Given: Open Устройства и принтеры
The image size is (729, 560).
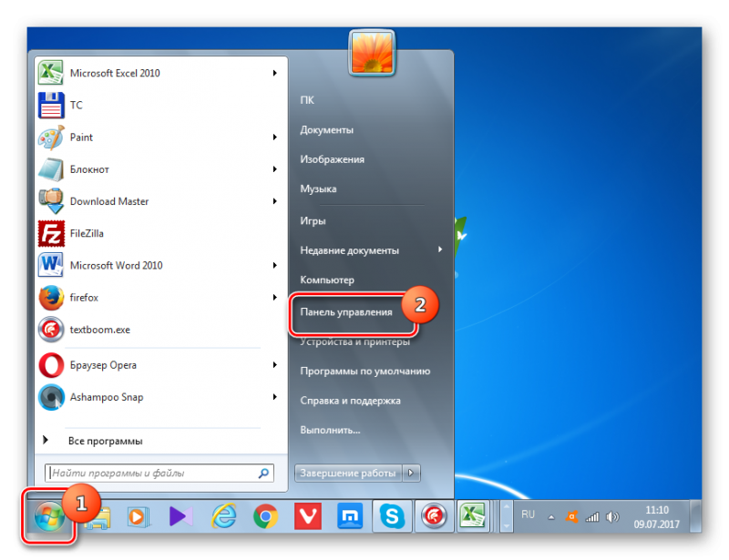Looking at the screenshot, I should 354,342.
